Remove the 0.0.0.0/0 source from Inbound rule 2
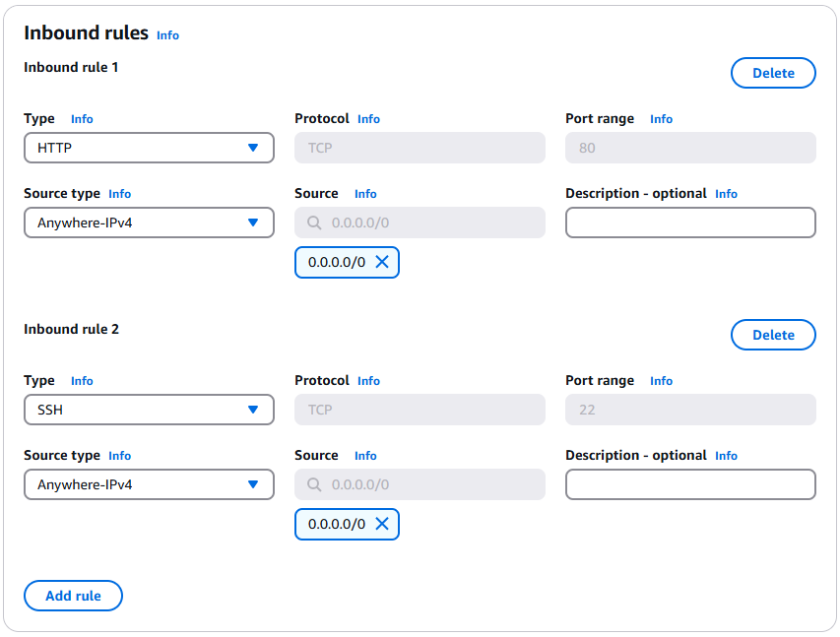The image size is (840, 637). pyautogui.click(x=381, y=524)
